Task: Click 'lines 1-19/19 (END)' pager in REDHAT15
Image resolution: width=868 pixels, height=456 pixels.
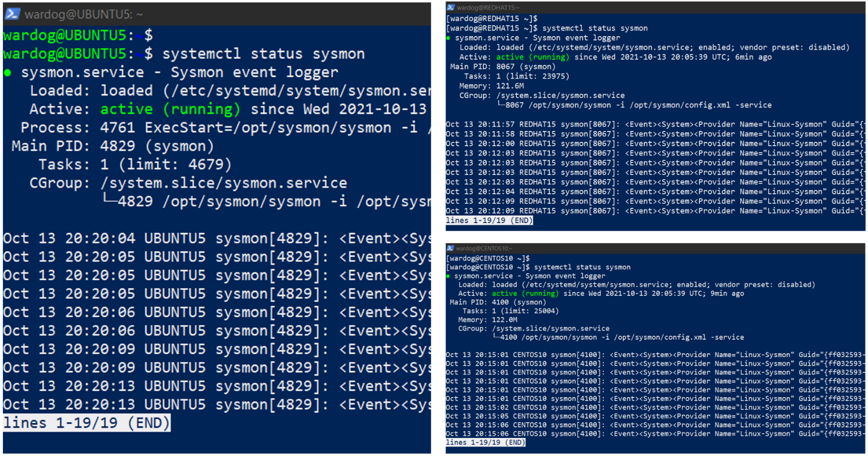Action: click(489, 220)
